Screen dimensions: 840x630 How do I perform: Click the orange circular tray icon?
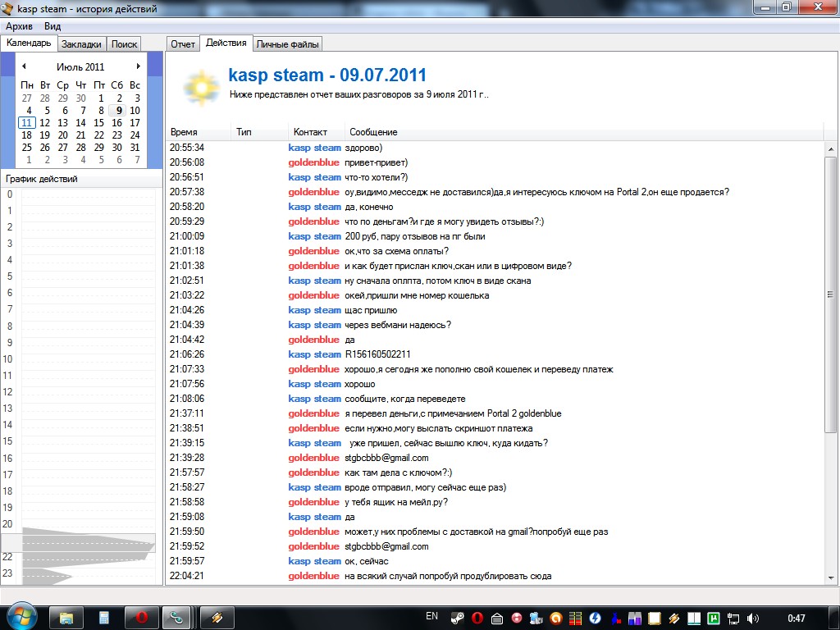[555, 619]
